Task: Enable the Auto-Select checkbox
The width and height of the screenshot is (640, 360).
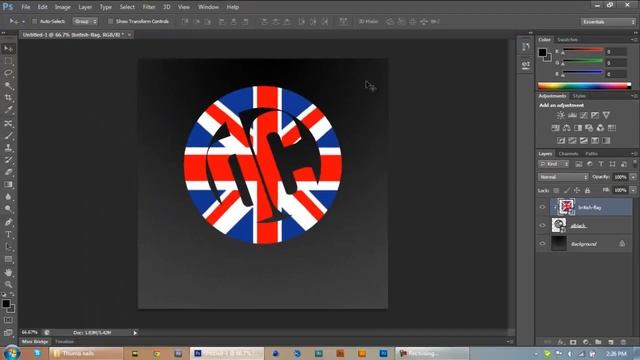Action: coord(35,21)
